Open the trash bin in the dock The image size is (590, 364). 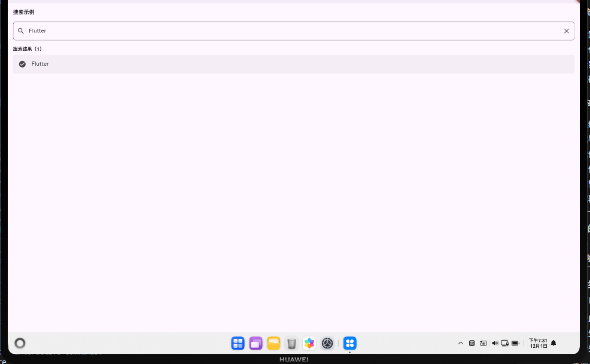[x=291, y=343]
